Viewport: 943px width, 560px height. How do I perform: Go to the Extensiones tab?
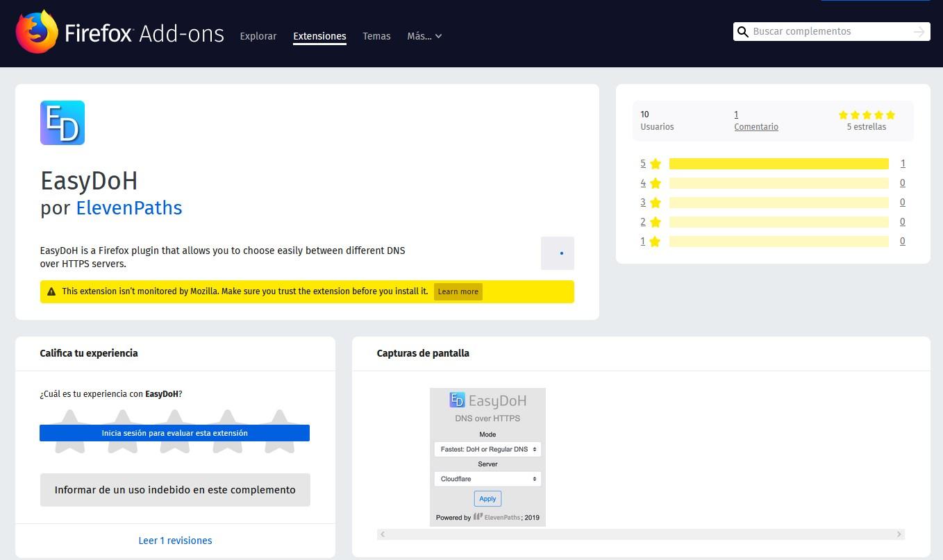(x=319, y=36)
